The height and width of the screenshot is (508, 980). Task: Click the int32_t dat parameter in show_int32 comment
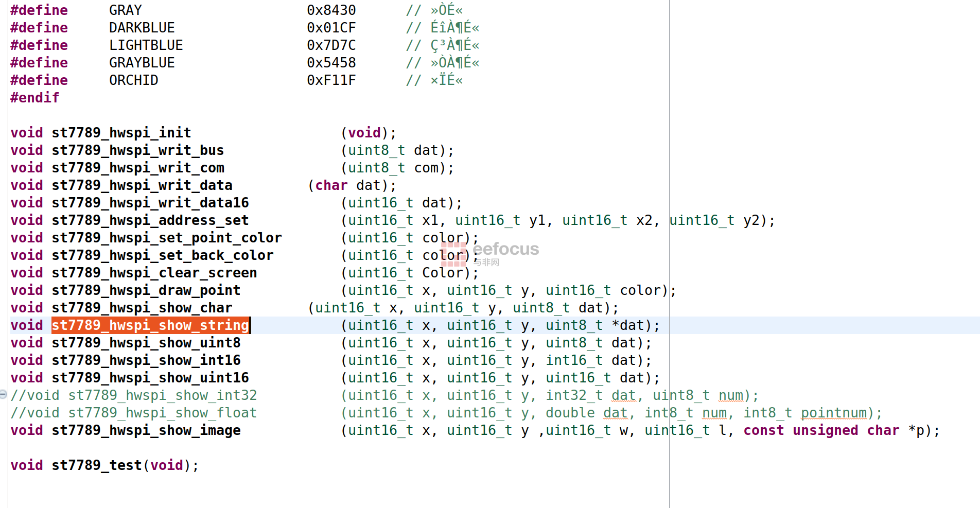(591, 395)
